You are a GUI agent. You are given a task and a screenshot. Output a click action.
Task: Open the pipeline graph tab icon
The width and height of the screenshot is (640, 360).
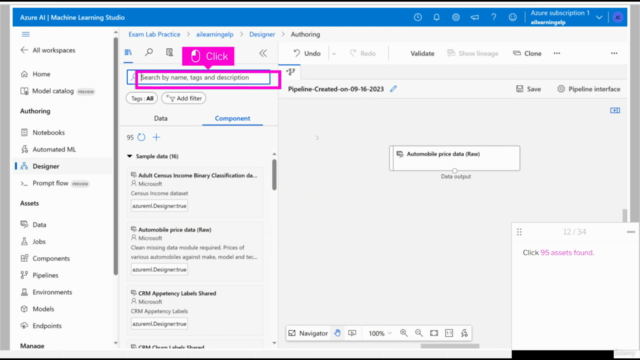[x=291, y=72]
